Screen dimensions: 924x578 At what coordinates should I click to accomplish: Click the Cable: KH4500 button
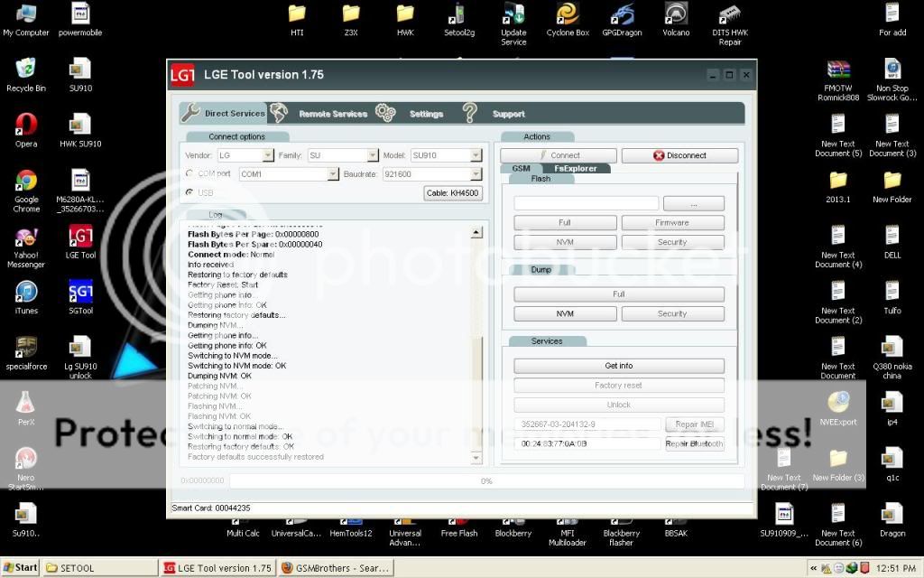pos(453,193)
